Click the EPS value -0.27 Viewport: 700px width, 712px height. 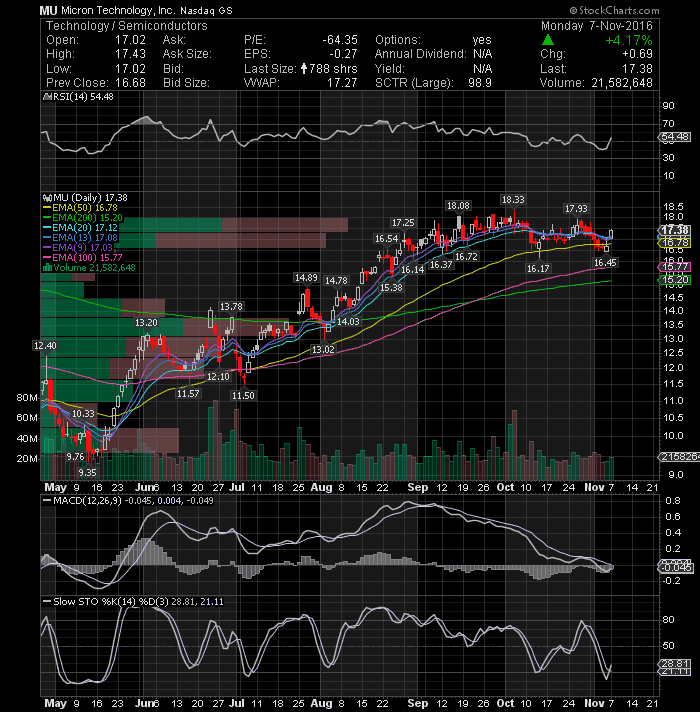click(x=343, y=54)
